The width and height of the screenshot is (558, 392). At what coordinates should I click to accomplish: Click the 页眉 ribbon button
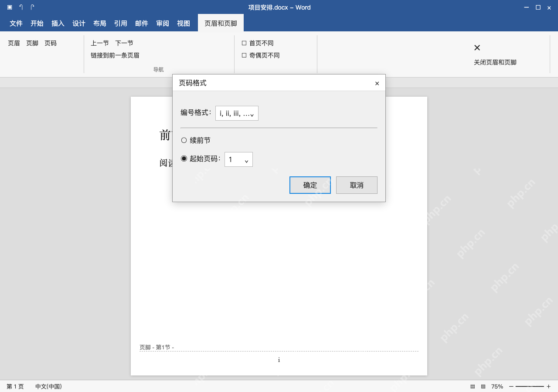coord(14,43)
